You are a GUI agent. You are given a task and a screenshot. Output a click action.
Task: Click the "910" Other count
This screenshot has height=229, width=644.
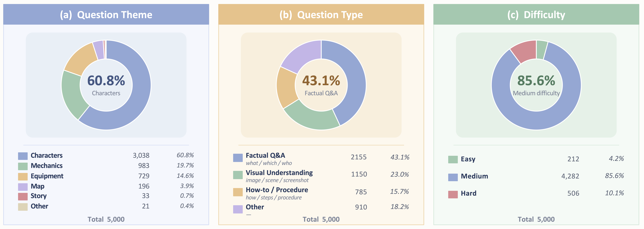(361, 207)
